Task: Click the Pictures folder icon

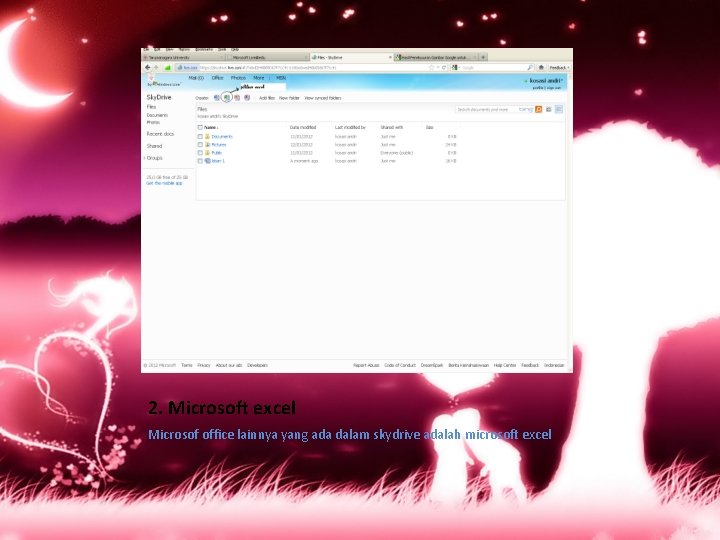Action: click(x=208, y=145)
